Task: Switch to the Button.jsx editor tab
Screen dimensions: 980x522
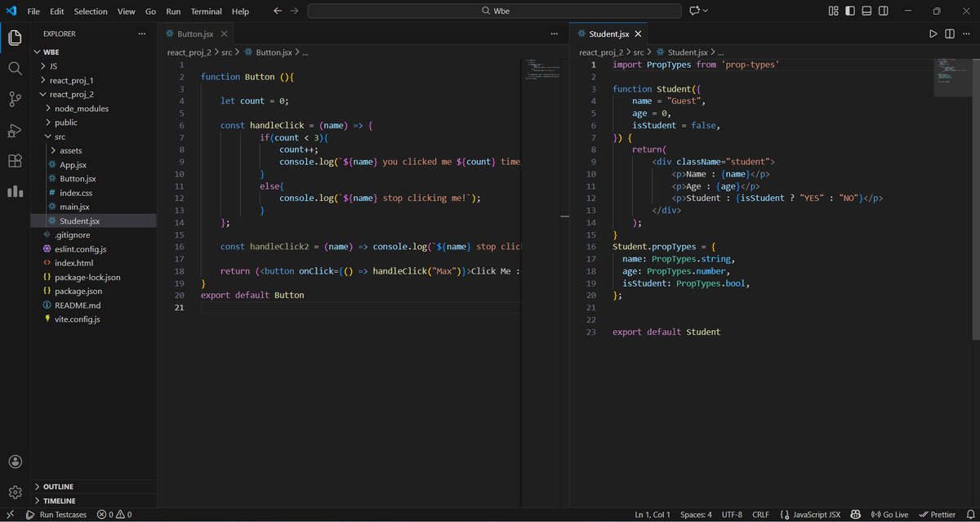Action: click(x=196, y=34)
